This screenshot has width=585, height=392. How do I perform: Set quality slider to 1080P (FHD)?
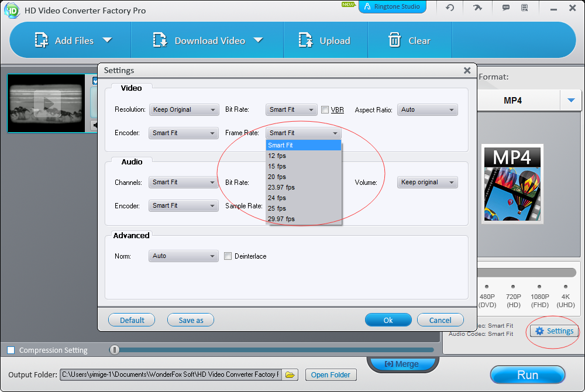click(539, 287)
